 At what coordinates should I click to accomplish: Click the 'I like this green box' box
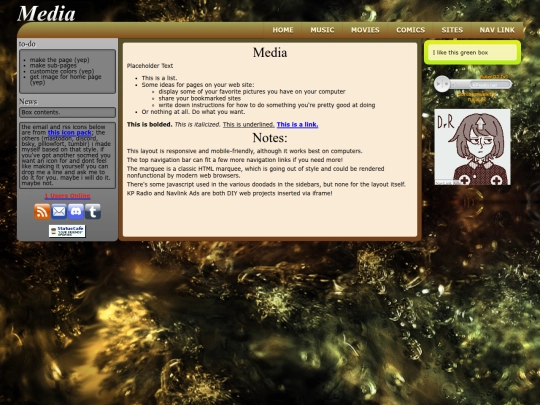pos(472,53)
